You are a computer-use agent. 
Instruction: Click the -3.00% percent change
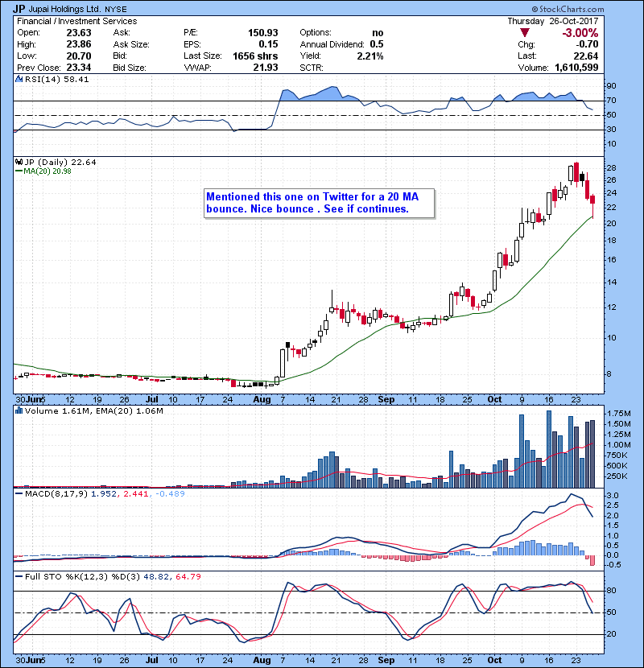580,33
